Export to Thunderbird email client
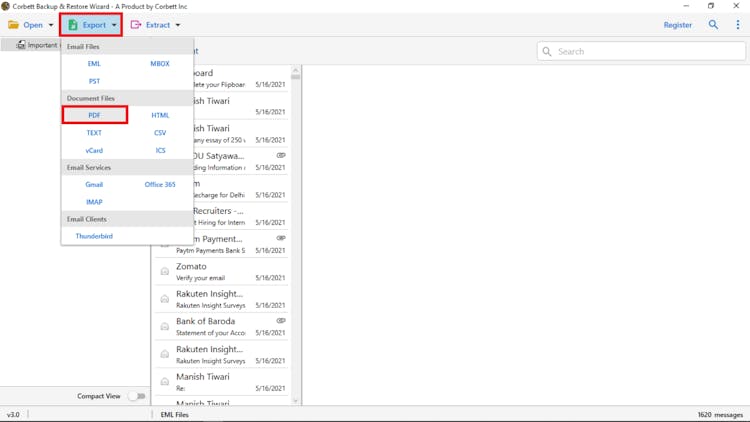The width and height of the screenshot is (750, 422). [94, 236]
